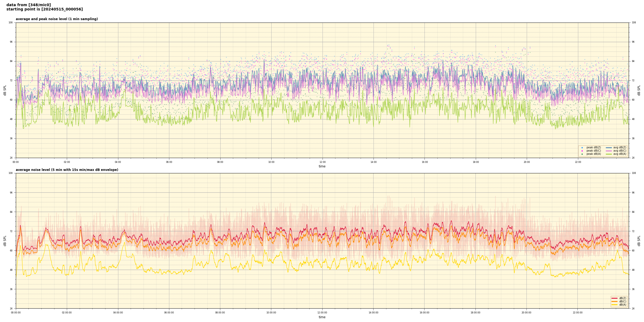Viewport: 644px width, 322px height.
Task: Click the 'average and peak noise level' chart title
Action: tap(57, 19)
